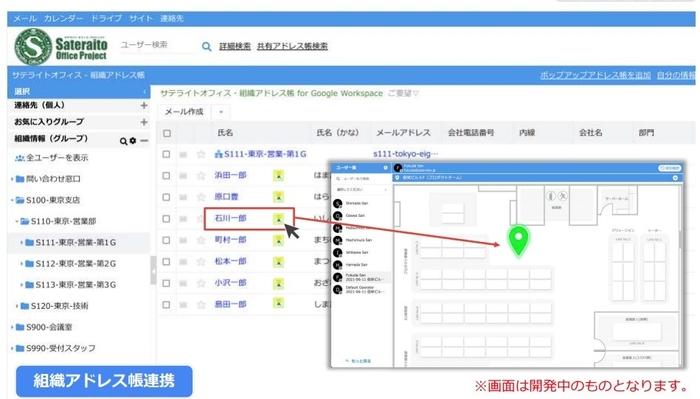Screen dimensions: 700x399
Task: Click mail icon in 浜田一郎 row
Action: click(183, 176)
